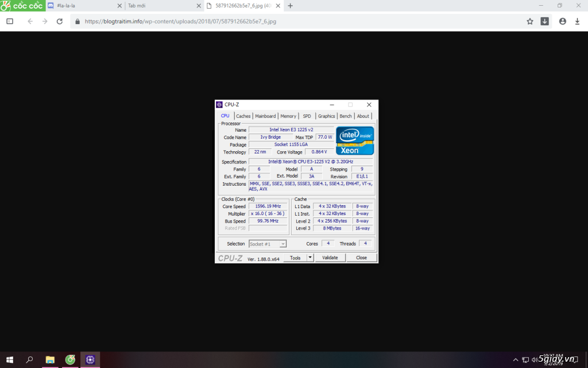
Task: Click the Cores count value box
Action: pos(328,243)
